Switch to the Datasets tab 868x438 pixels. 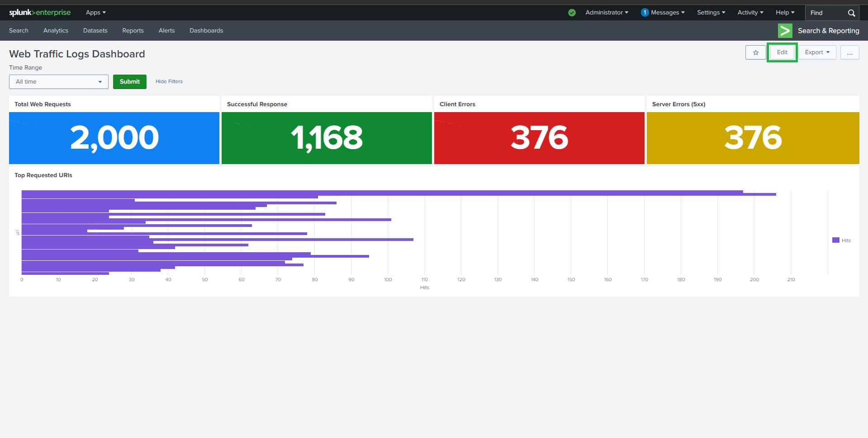95,31
